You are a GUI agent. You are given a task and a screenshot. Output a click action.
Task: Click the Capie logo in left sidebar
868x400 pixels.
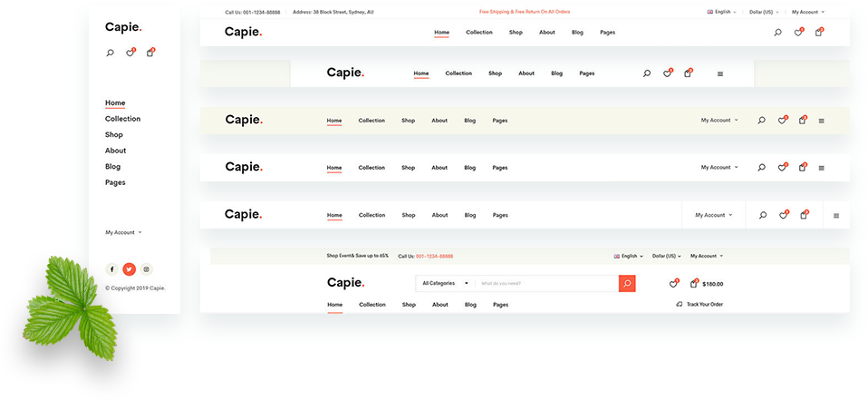point(123,27)
